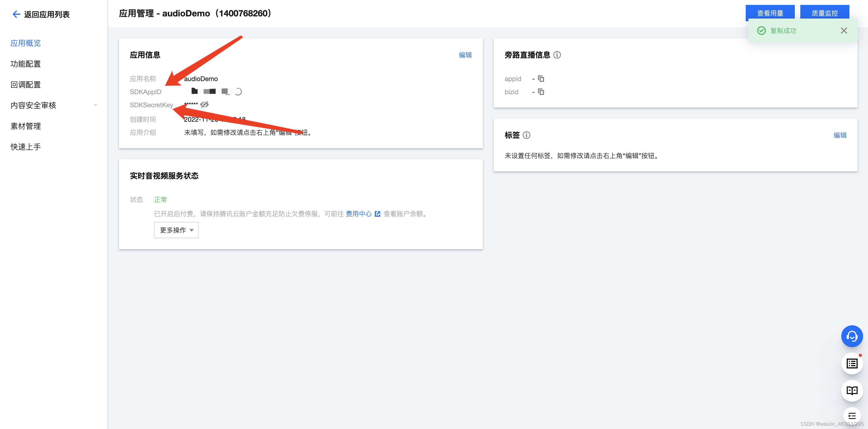The height and width of the screenshot is (429, 868).
Task: Open the 回调配置 menu item
Action: pos(26,85)
